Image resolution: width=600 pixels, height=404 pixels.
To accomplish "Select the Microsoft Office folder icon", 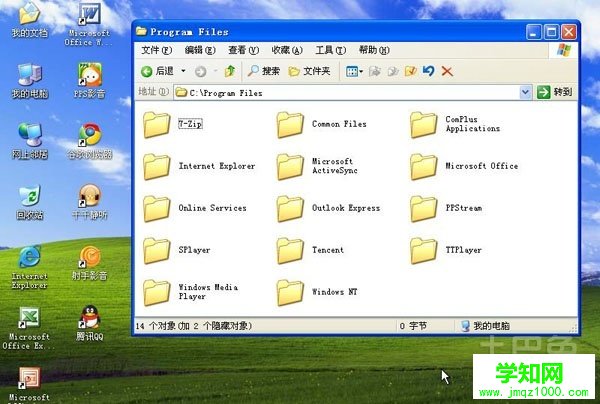I will [x=423, y=166].
